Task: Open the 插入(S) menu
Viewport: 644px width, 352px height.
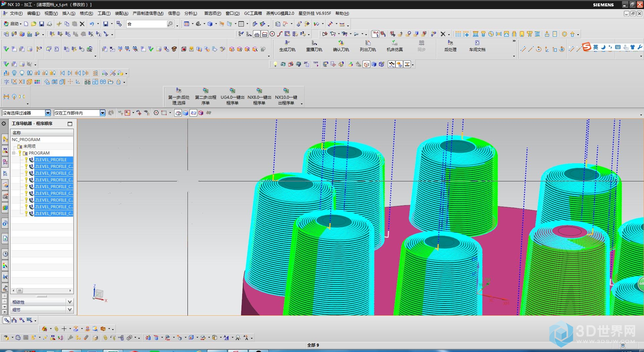Action: click(x=69, y=13)
